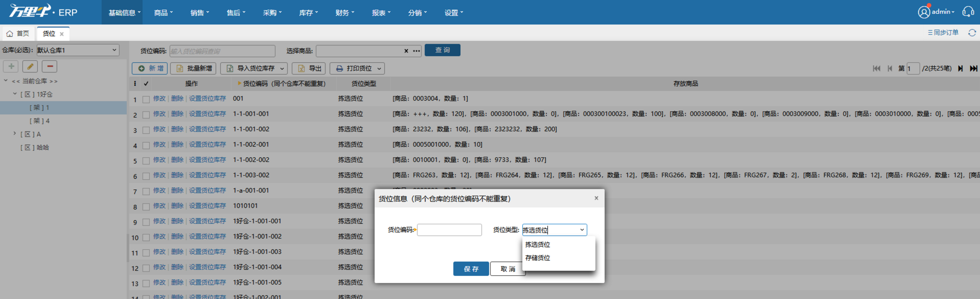
Task: Click the admin user avatar icon
Action: pyautogui.click(x=924, y=12)
